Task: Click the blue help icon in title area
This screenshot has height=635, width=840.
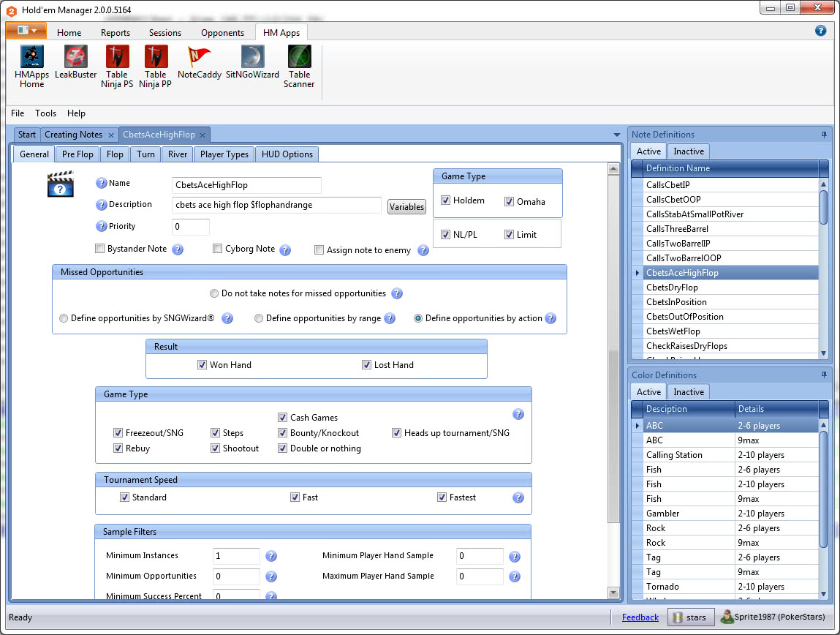Action: pos(820,31)
